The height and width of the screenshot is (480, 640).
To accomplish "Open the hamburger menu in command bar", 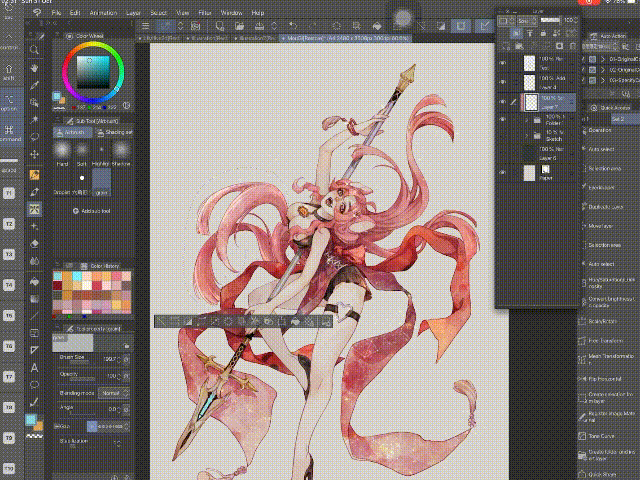I will [145, 26].
